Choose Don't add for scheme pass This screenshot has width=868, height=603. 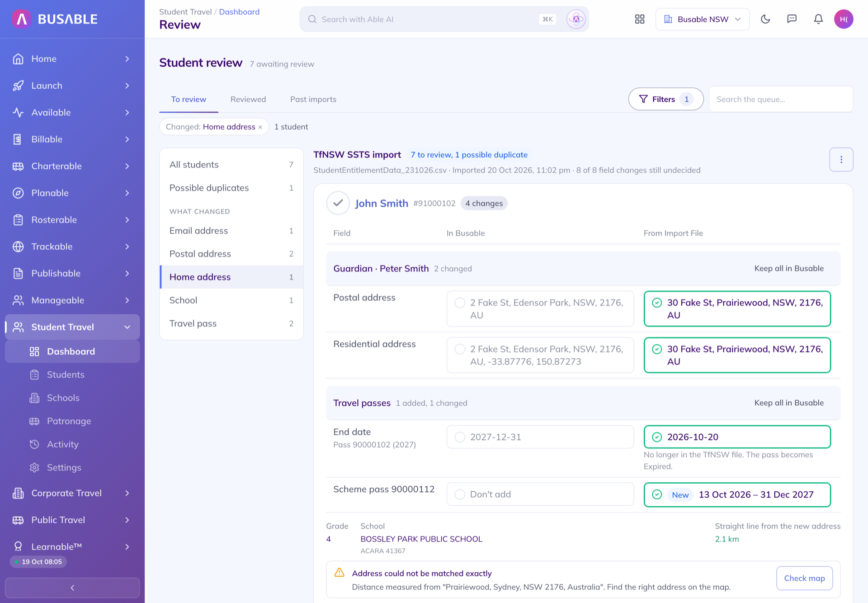[x=540, y=494]
